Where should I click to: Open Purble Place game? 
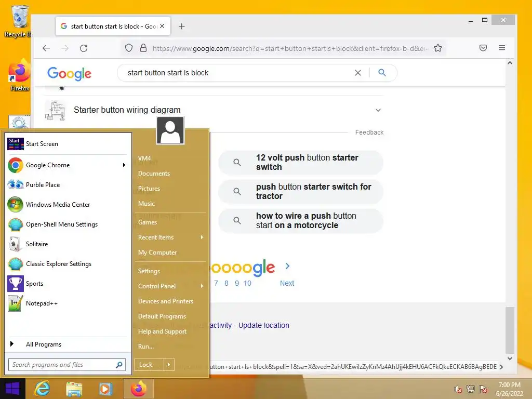pos(68,185)
